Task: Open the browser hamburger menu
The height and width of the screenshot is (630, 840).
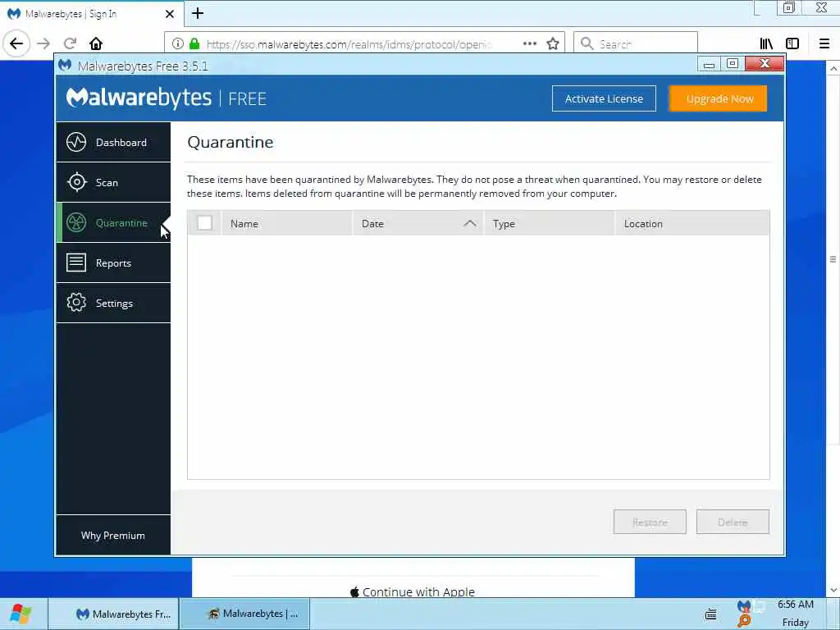Action: (824, 43)
